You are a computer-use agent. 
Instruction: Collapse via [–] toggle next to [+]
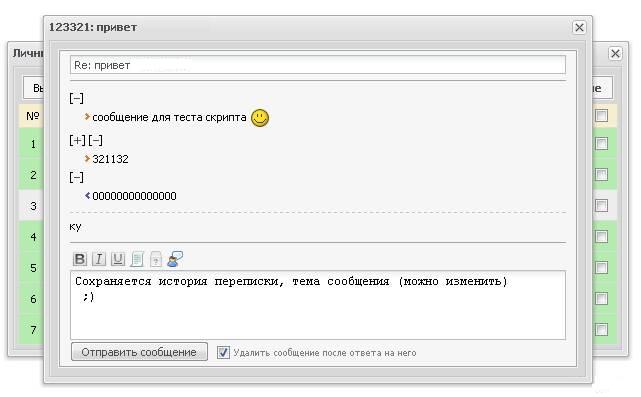tap(95, 140)
